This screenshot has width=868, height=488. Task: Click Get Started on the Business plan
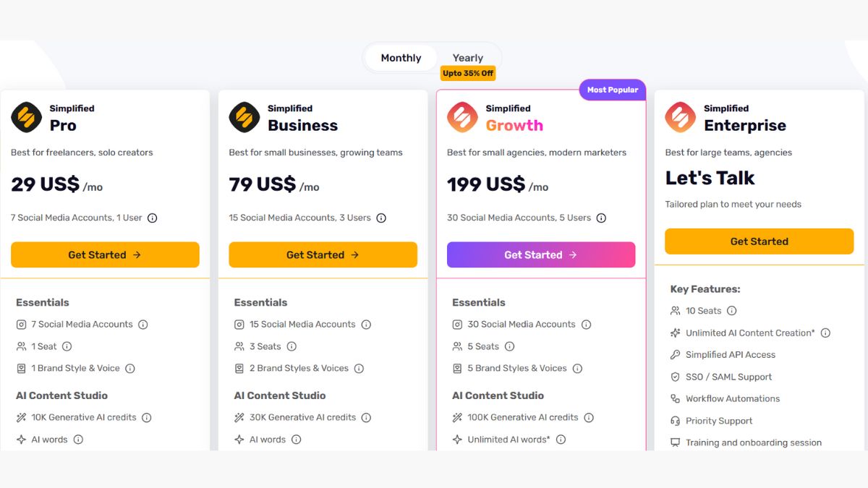pyautogui.click(x=323, y=254)
